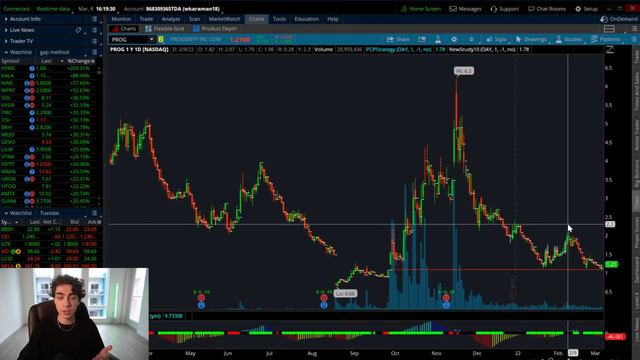
Task: Switch to the Tools tab
Action: pos(279,19)
